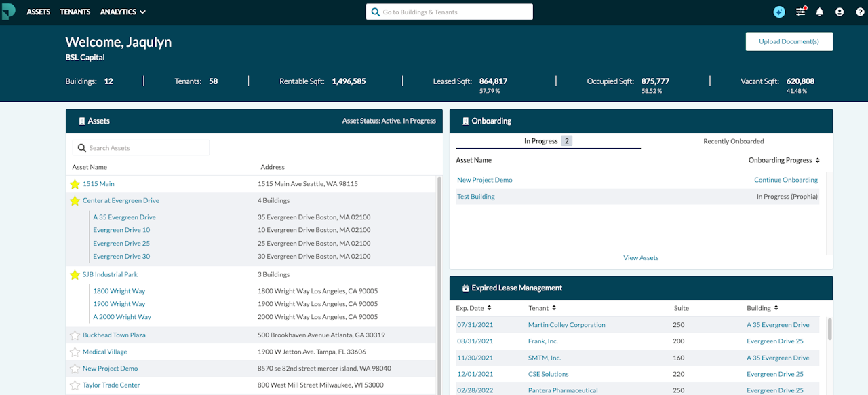Open the activity list icon with red badge
Viewport: 868px width, 395px height.
[x=801, y=12]
